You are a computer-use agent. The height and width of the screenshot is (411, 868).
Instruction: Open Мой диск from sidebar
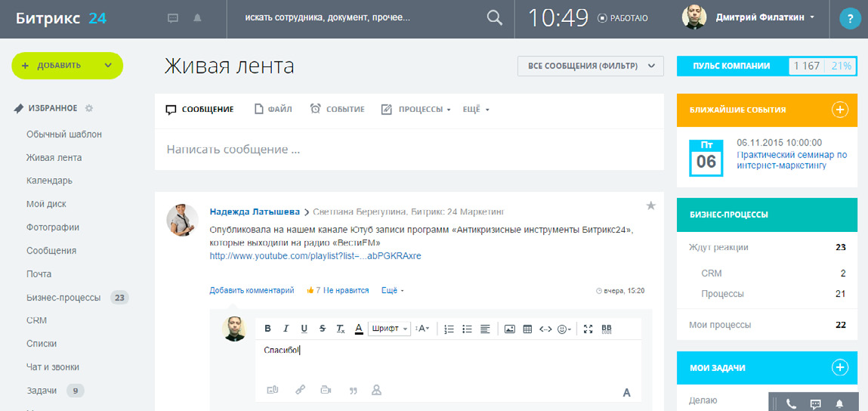point(46,204)
